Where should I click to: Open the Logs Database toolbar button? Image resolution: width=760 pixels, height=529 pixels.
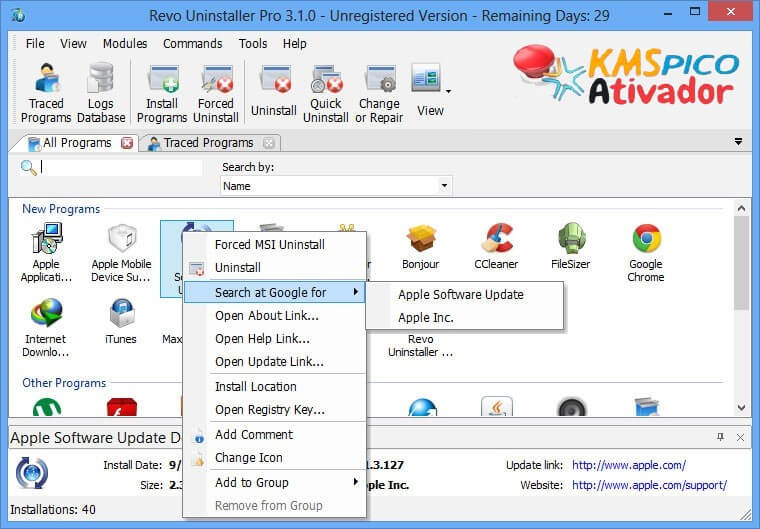point(101,93)
